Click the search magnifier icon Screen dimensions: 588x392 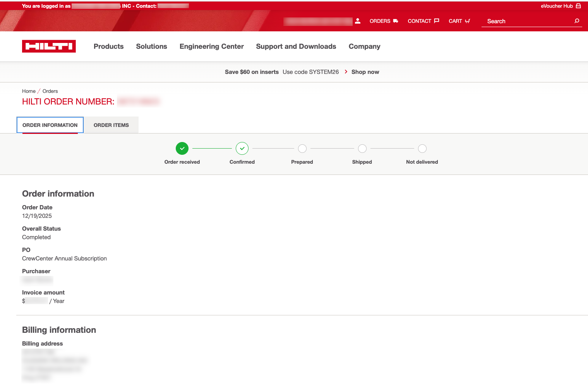(577, 21)
